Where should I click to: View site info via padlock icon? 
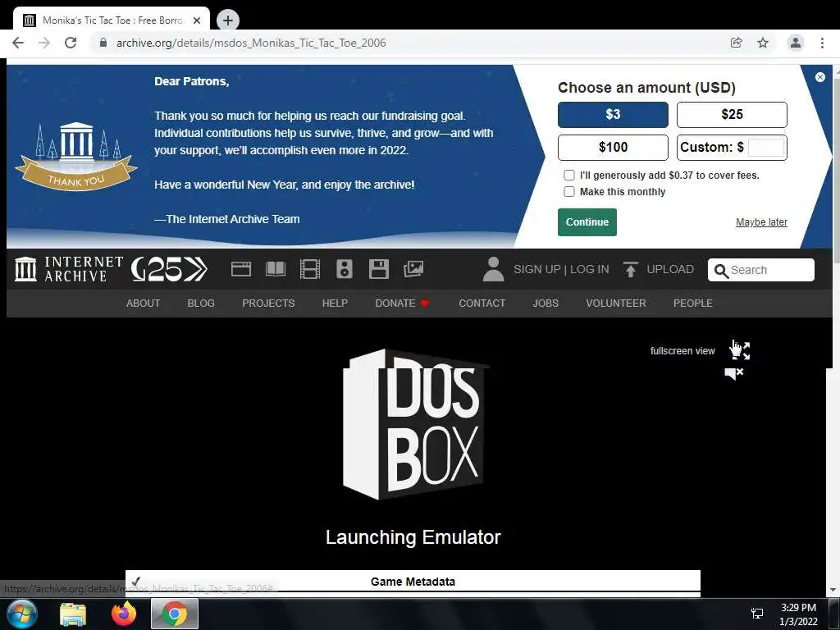(103, 43)
